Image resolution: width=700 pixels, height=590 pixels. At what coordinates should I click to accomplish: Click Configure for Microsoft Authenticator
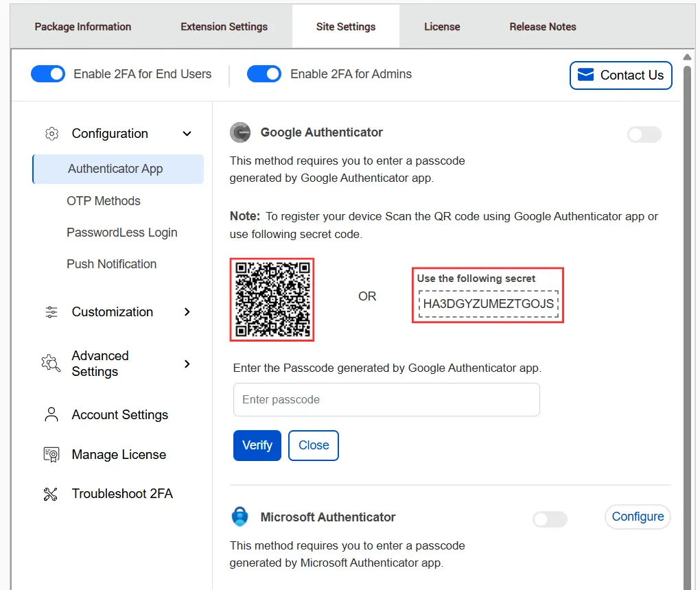(637, 517)
